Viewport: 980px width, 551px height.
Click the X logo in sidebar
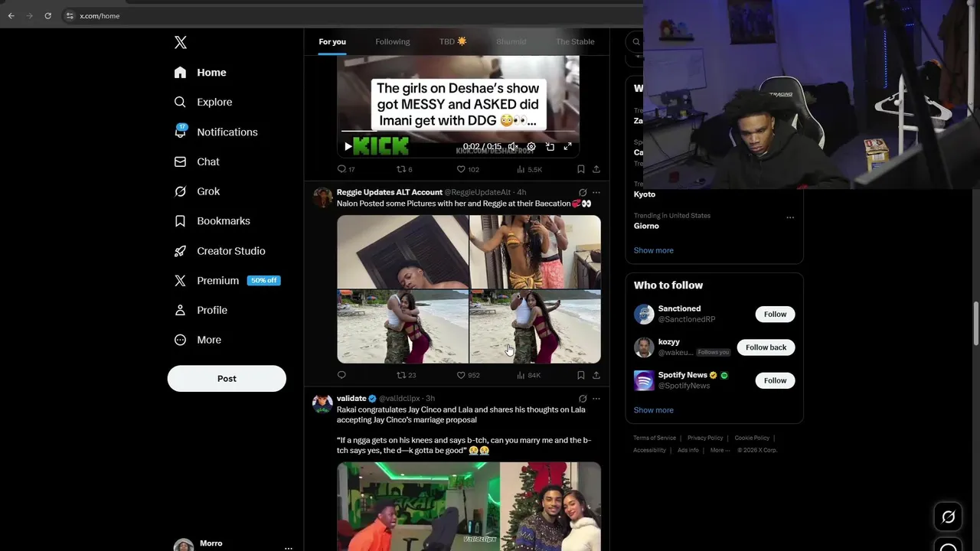click(x=180, y=43)
